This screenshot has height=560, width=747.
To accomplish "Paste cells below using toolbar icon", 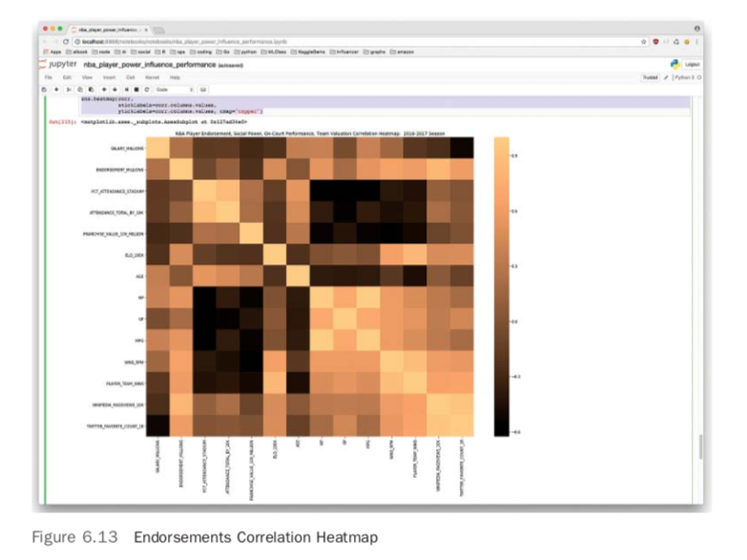I will [x=91, y=90].
